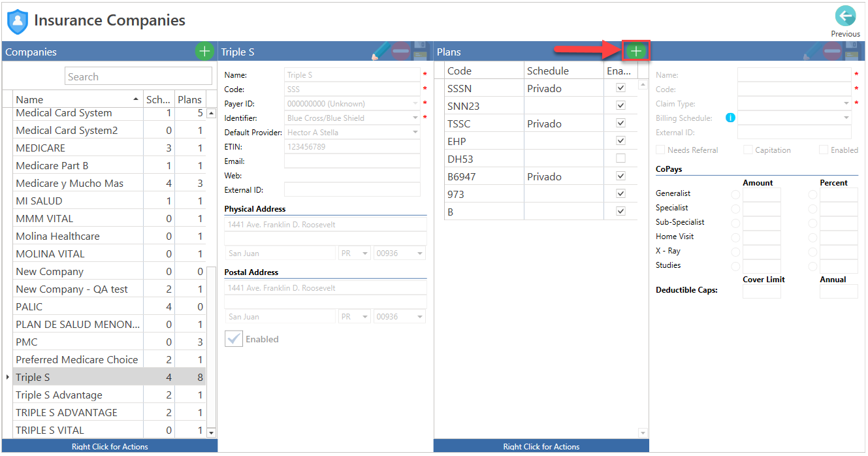Sort plans by Ena... column header
The image size is (868, 456).
pyautogui.click(x=620, y=71)
